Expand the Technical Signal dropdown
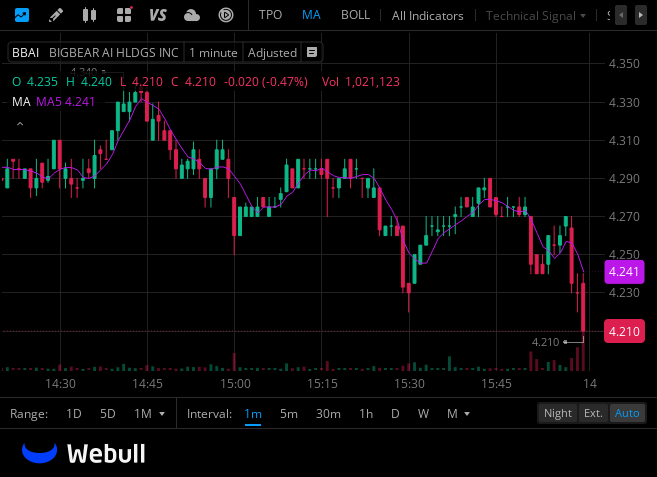Image resolution: width=657 pixels, height=477 pixels. point(535,16)
